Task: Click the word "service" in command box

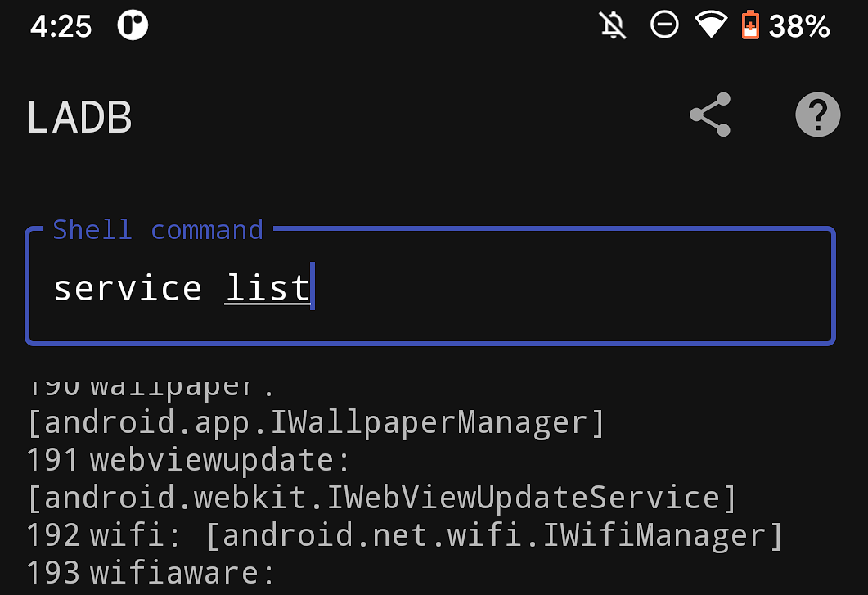Action: click(127, 288)
